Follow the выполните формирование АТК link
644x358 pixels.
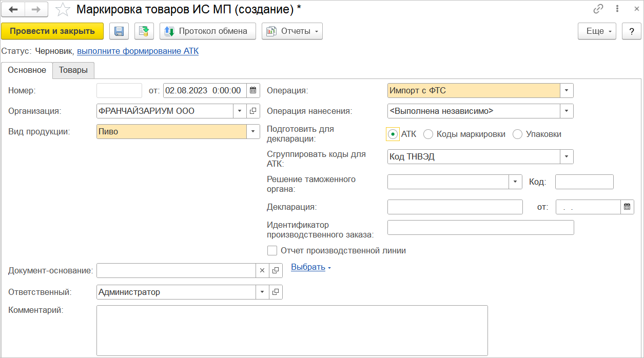click(138, 51)
